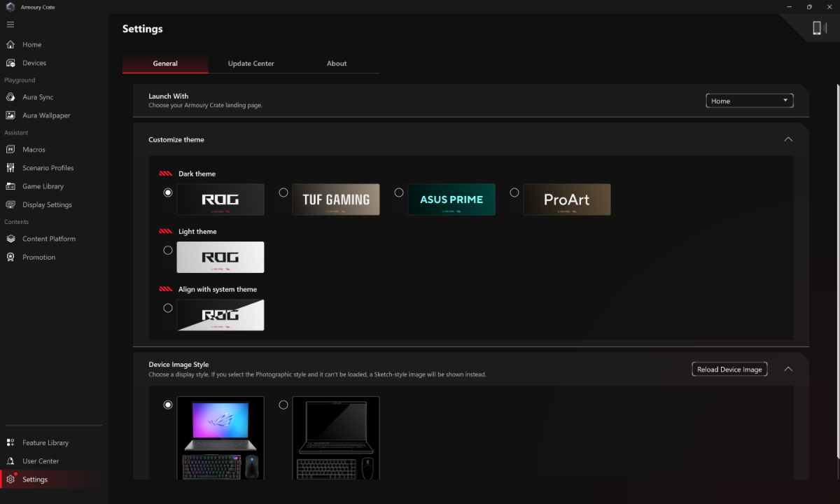The height and width of the screenshot is (504, 840).
Task: Click the Content Platform layers icon
Action: (10, 239)
